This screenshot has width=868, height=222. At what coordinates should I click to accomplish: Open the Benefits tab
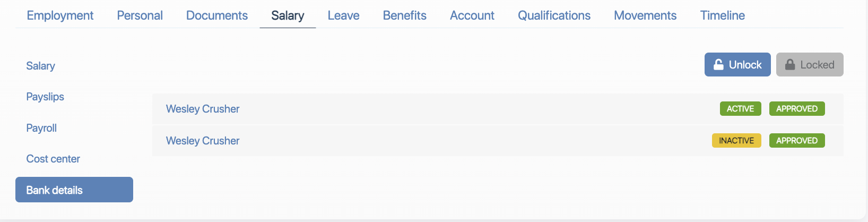pyautogui.click(x=404, y=15)
